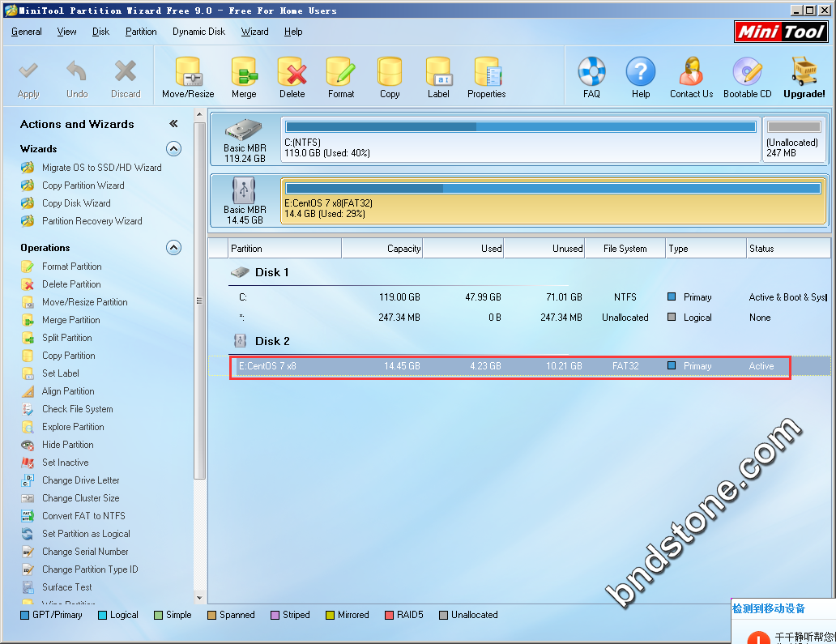Click the Copy Partition sidebar icon

click(x=28, y=356)
